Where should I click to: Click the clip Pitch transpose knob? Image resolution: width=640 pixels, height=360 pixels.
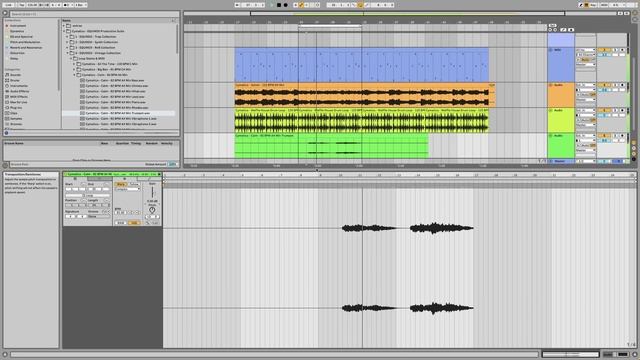pos(152,210)
